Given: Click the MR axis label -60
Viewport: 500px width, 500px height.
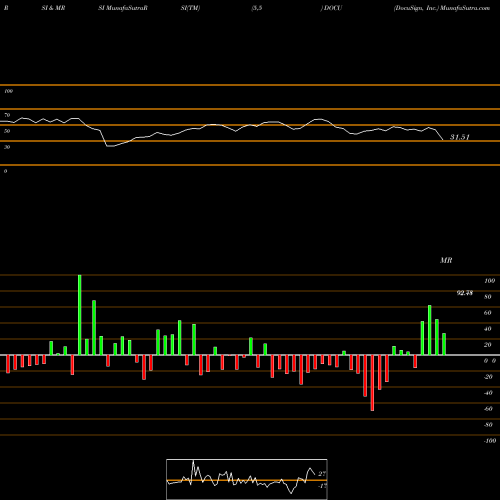Looking at the screenshot, I should [x=488, y=409].
